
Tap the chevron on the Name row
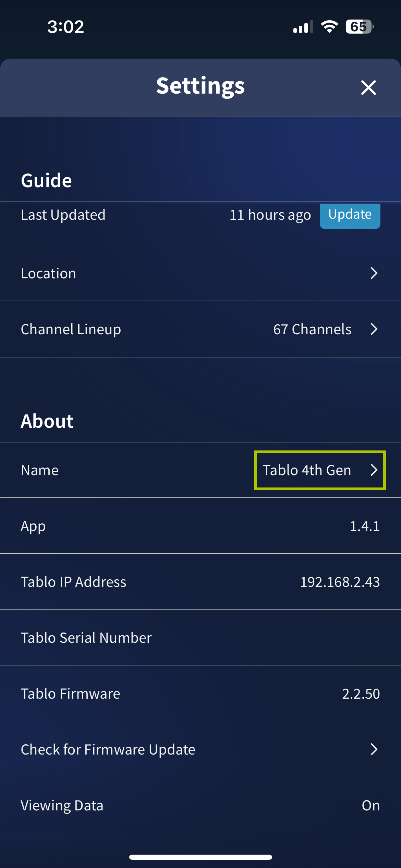click(x=375, y=470)
